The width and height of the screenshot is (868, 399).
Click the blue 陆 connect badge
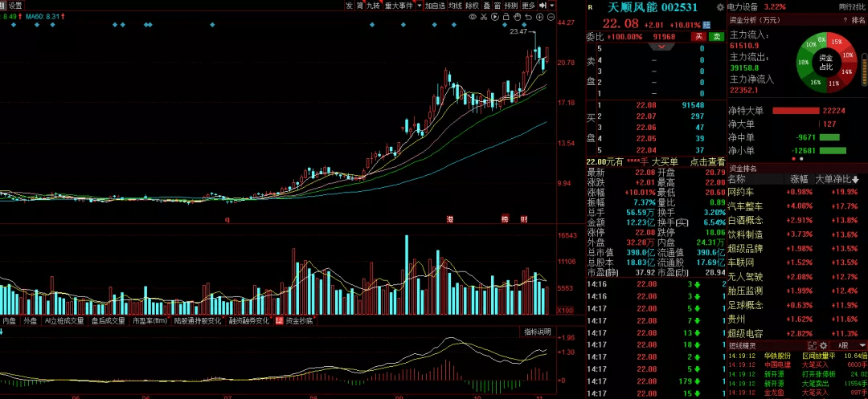click(706, 25)
